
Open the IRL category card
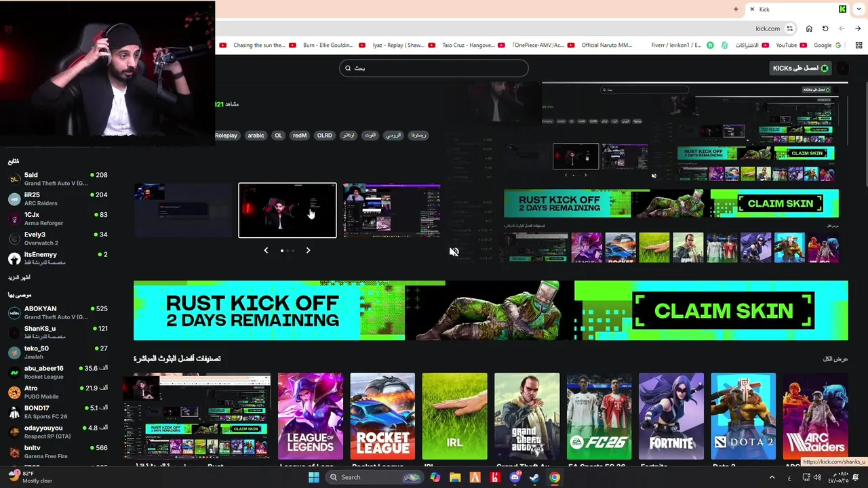tap(454, 416)
